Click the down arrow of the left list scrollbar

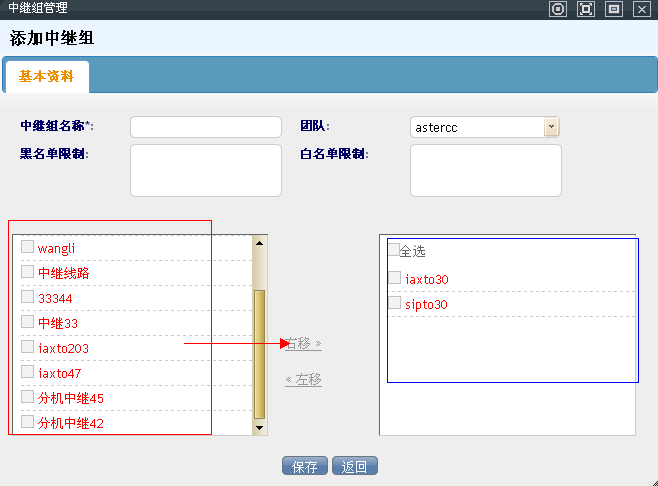260,428
